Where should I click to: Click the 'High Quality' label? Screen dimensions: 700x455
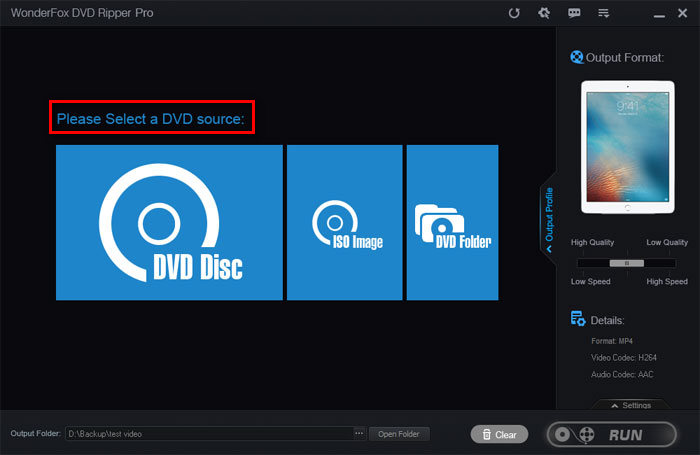[592, 242]
